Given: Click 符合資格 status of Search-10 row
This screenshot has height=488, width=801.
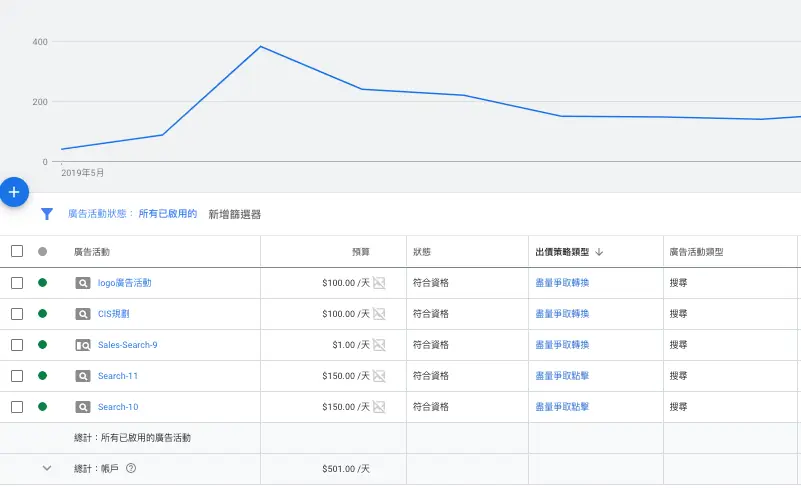Looking at the screenshot, I should click(431, 407).
